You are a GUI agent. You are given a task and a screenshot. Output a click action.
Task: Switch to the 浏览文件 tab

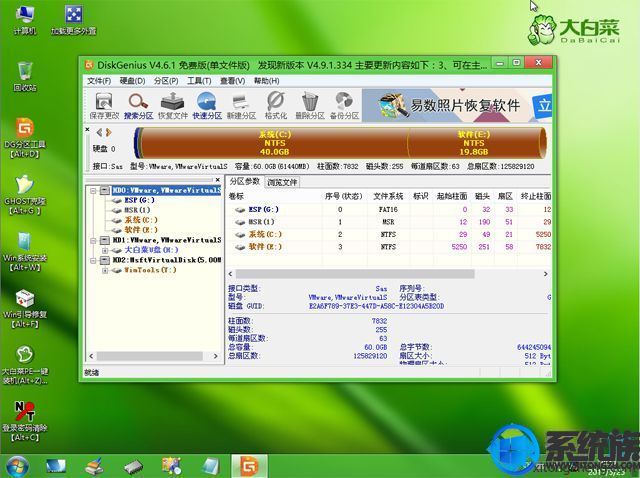281,182
